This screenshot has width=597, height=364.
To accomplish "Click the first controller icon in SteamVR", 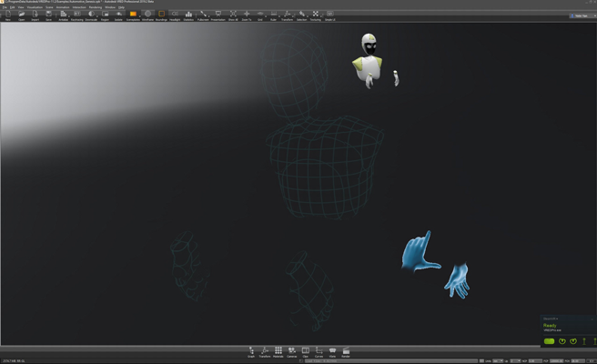I will click(562, 341).
